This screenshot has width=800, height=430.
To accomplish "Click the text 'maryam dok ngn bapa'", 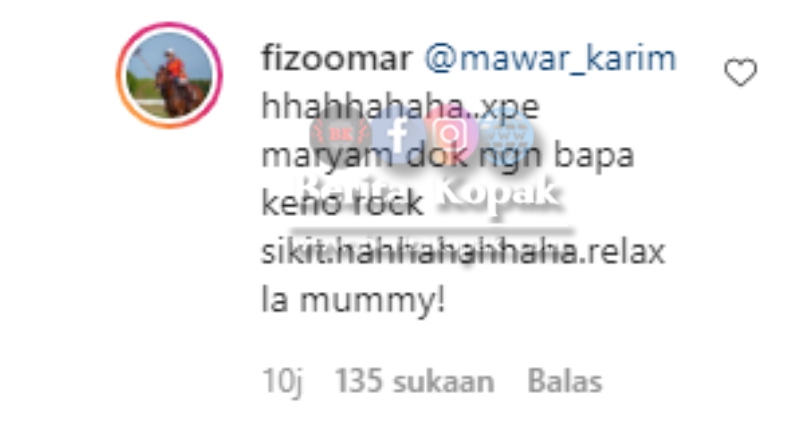I will coord(447,156).
